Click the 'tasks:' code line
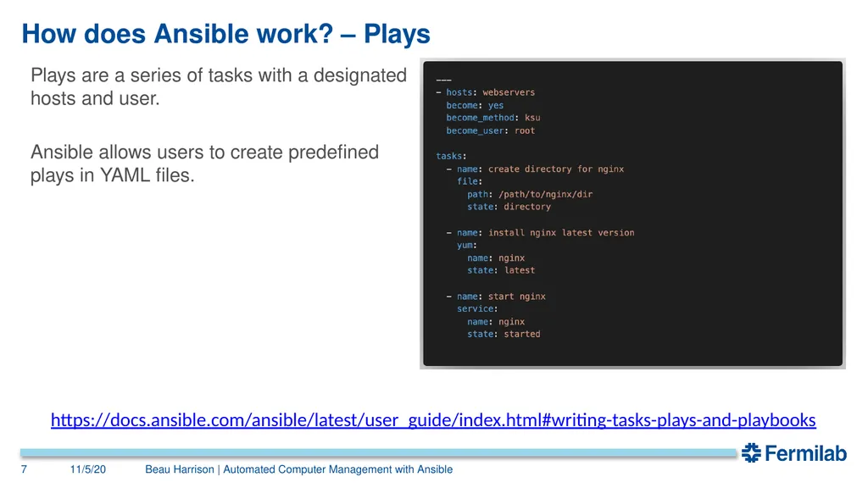Image resolution: width=868 pixels, height=488 pixels. pyautogui.click(x=451, y=156)
